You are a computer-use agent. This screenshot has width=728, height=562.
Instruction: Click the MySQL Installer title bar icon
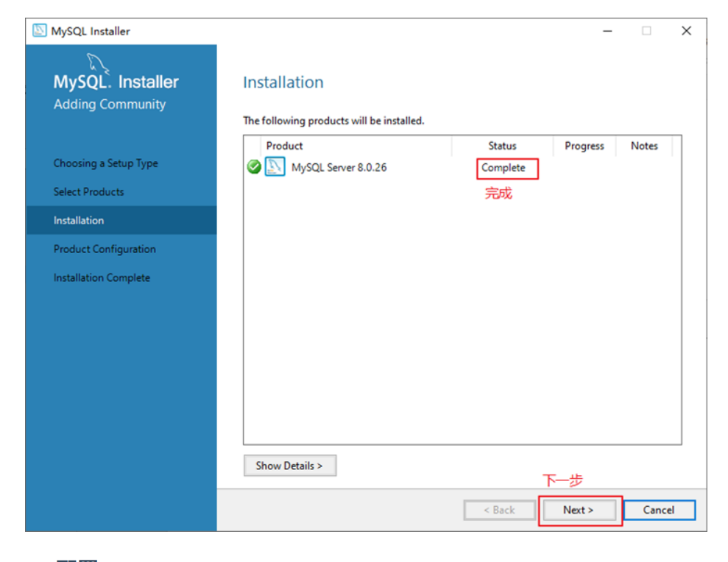coord(40,31)
